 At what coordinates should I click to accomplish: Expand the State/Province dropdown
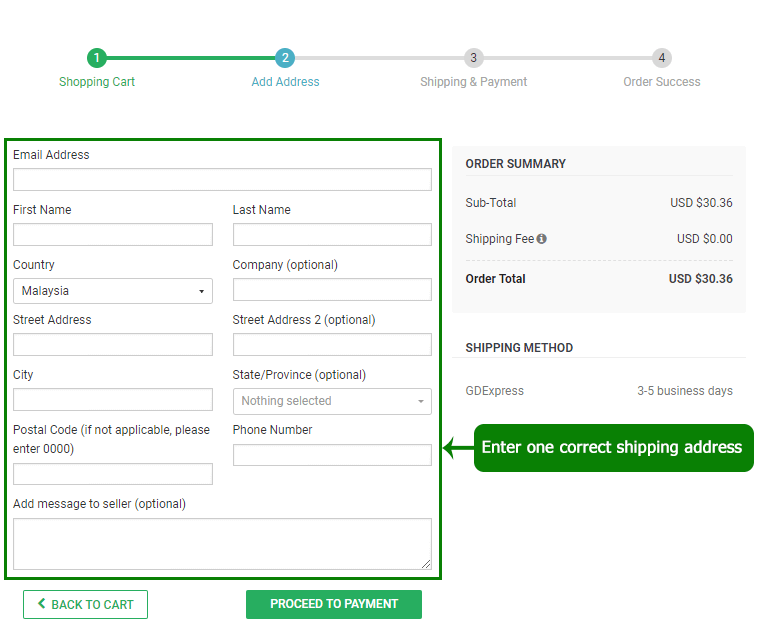[x=332, y=401]
